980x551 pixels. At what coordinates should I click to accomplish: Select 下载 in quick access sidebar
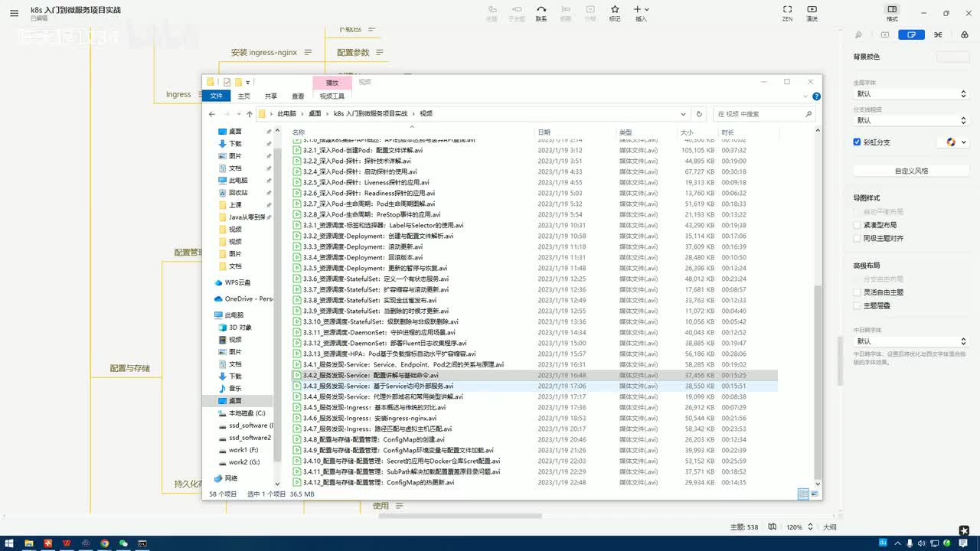[x=235, y=144]
